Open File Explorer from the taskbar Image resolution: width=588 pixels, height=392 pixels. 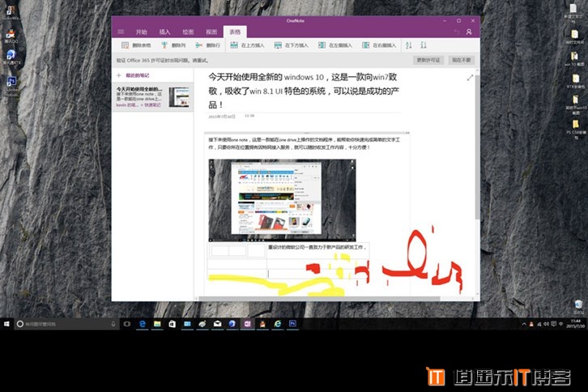(157, 324)
